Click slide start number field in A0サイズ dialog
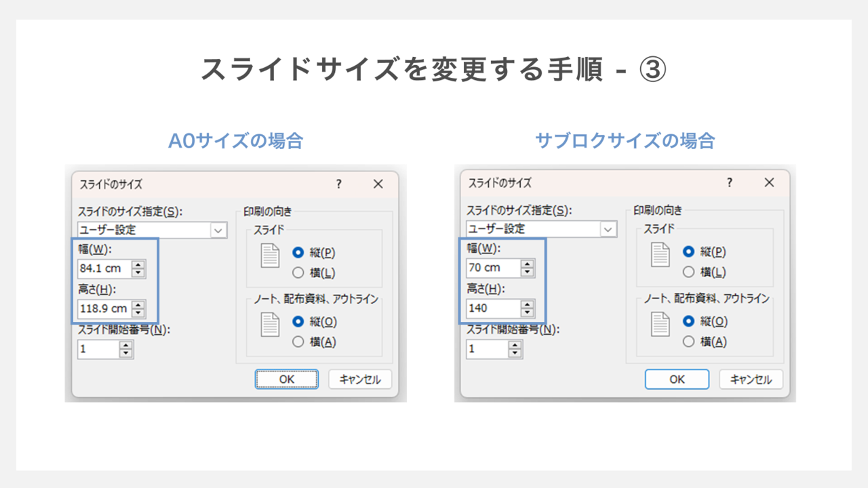868x488 pixels. tap(98, 349)
